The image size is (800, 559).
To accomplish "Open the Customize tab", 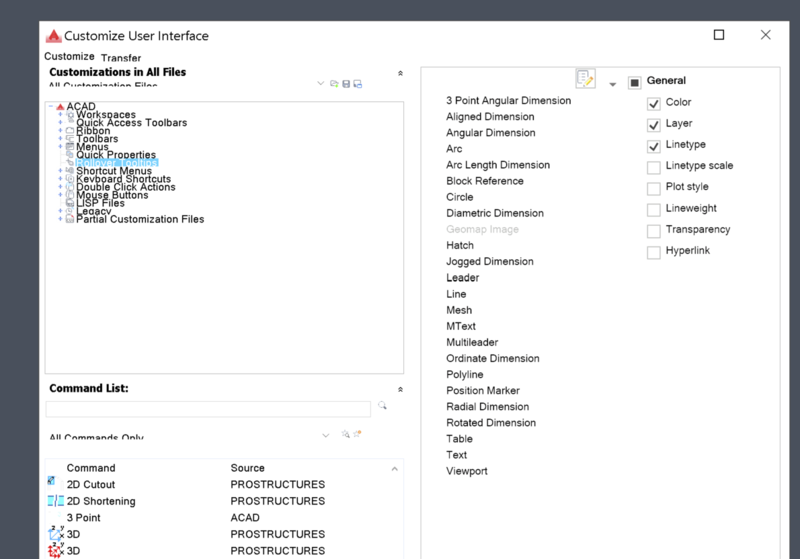I will click(x=69, y=57).
